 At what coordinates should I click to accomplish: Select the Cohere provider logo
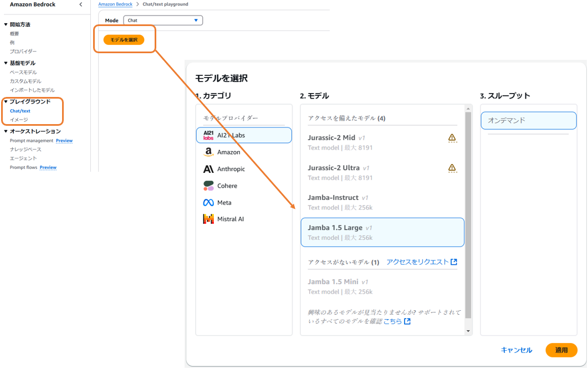tap(208, 186)
